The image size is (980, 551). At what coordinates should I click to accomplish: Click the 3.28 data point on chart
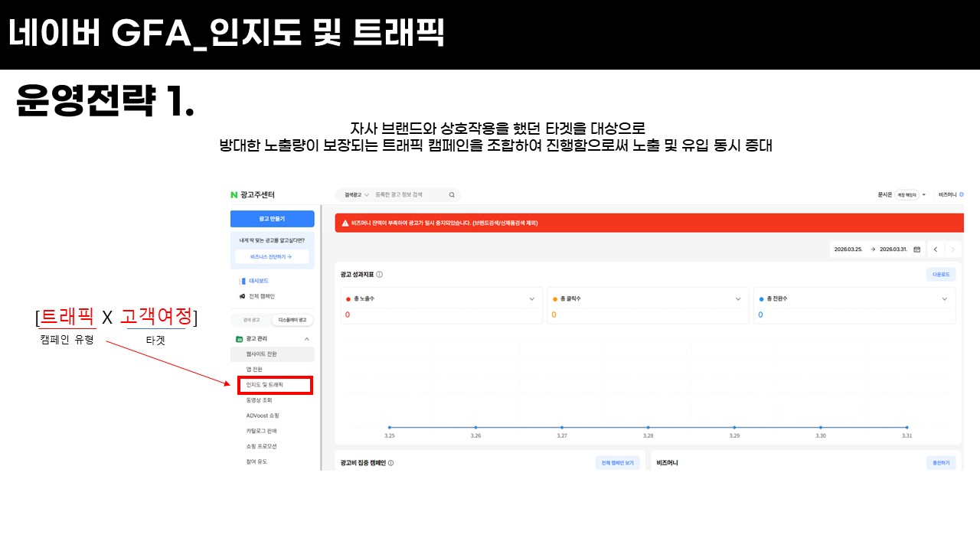coord(648,428)
